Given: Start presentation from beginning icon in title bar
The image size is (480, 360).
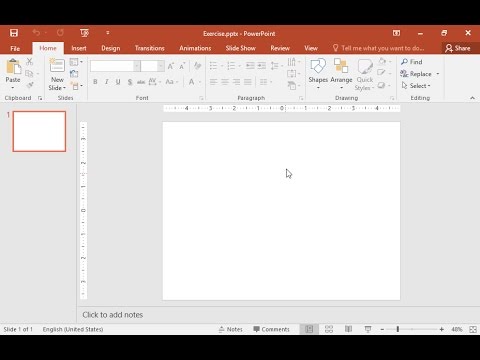Looking at the screenshot, I should (x=84, y=33).
